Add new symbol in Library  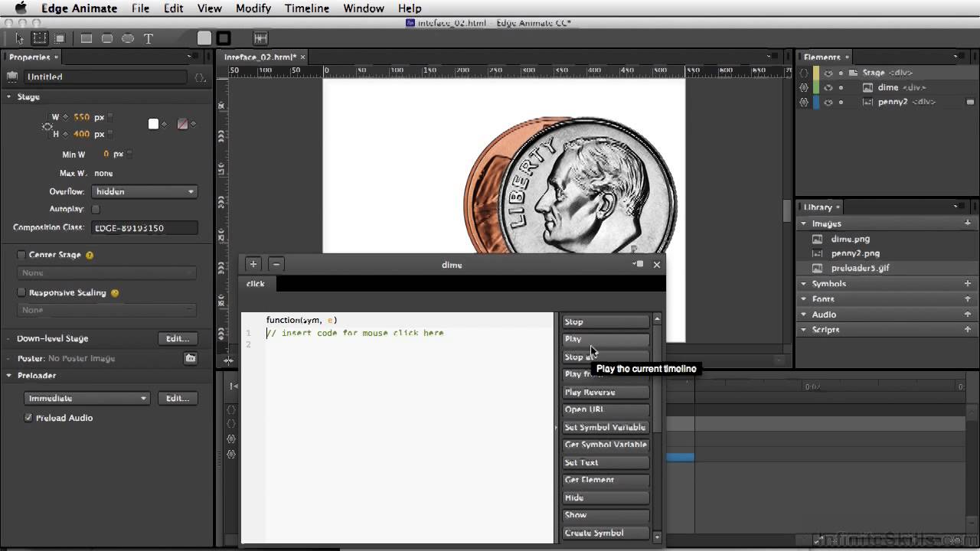[x=968, y=284]
